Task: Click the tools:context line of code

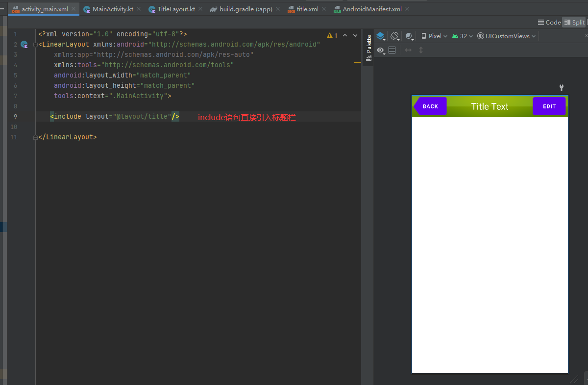Action: (x=113, y=96)
